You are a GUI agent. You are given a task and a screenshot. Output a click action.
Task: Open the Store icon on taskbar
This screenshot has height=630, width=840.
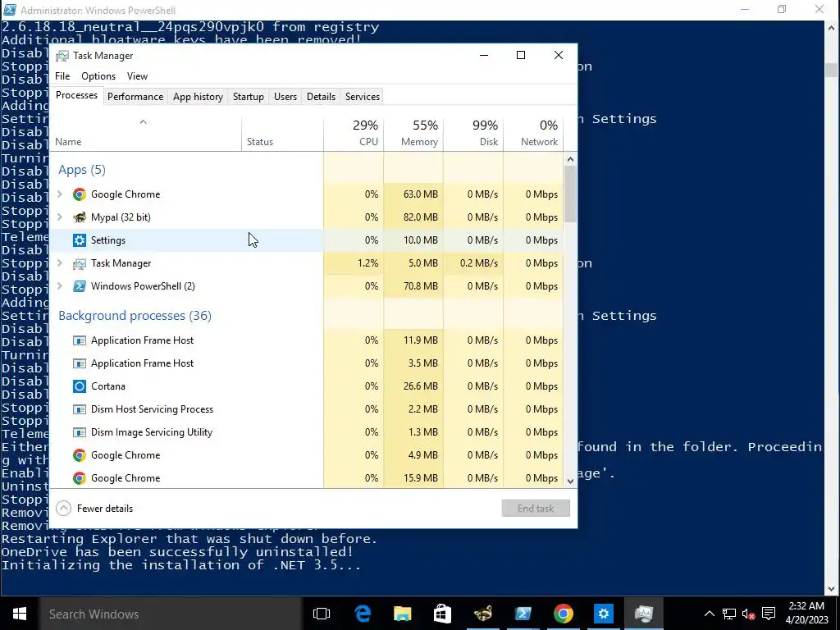coord(442,614)
